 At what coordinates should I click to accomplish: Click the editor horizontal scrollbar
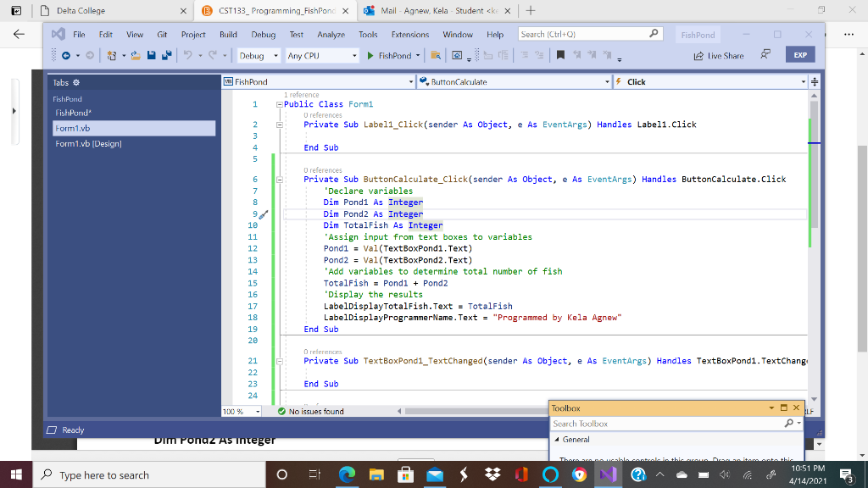coord(476,412)
